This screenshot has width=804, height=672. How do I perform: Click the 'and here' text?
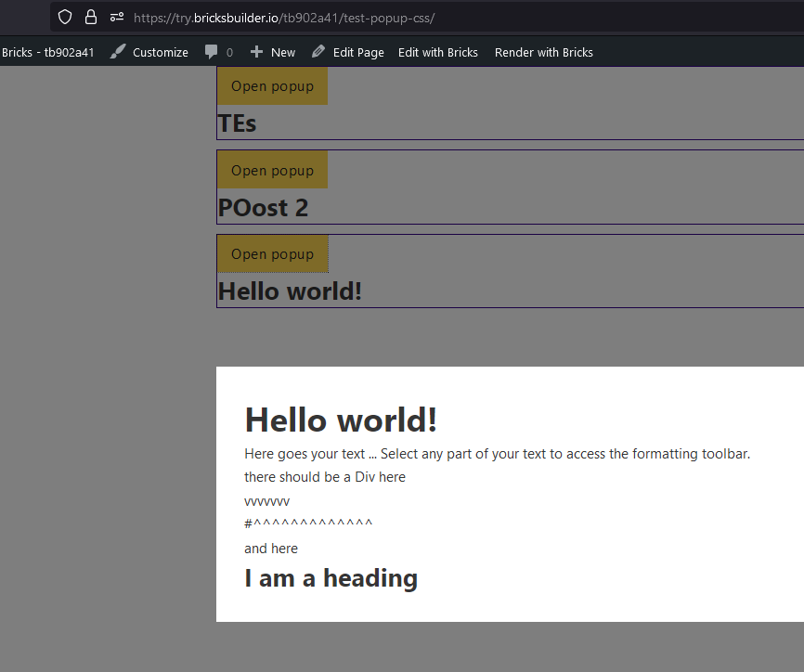(x=271, y=549)
